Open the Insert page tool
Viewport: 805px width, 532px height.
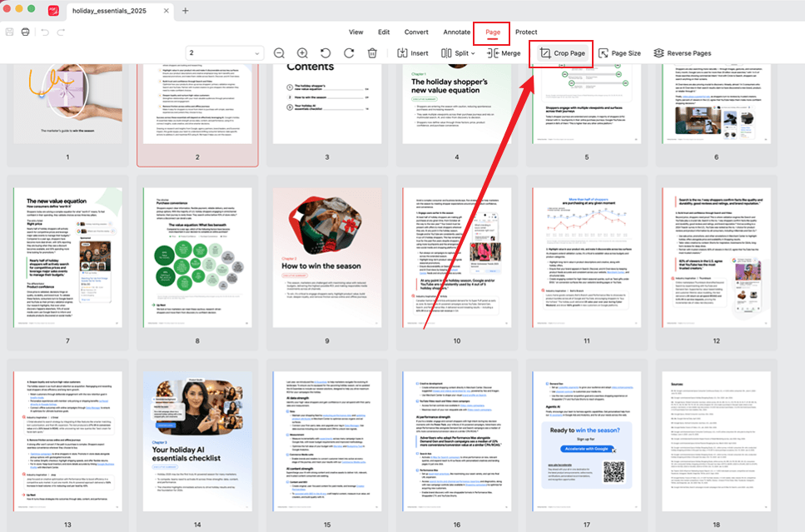tap(413, 52)
